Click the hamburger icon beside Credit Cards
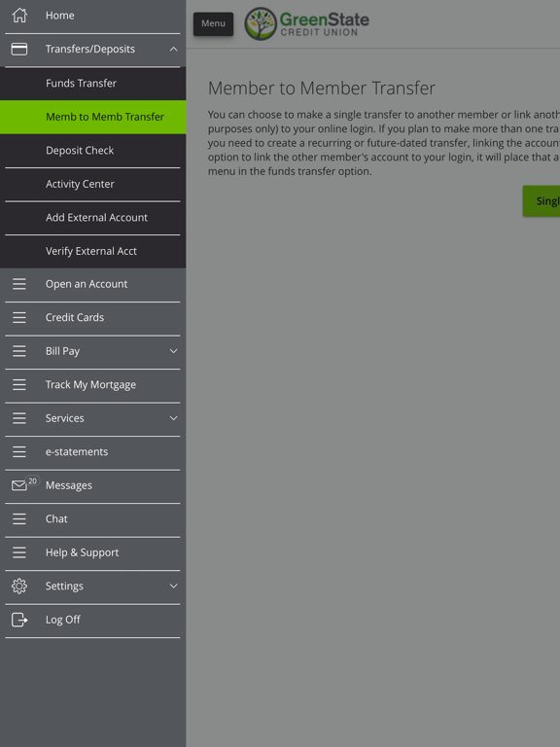Viewport: 560px width, 747px height. click(x=19, y=317)
